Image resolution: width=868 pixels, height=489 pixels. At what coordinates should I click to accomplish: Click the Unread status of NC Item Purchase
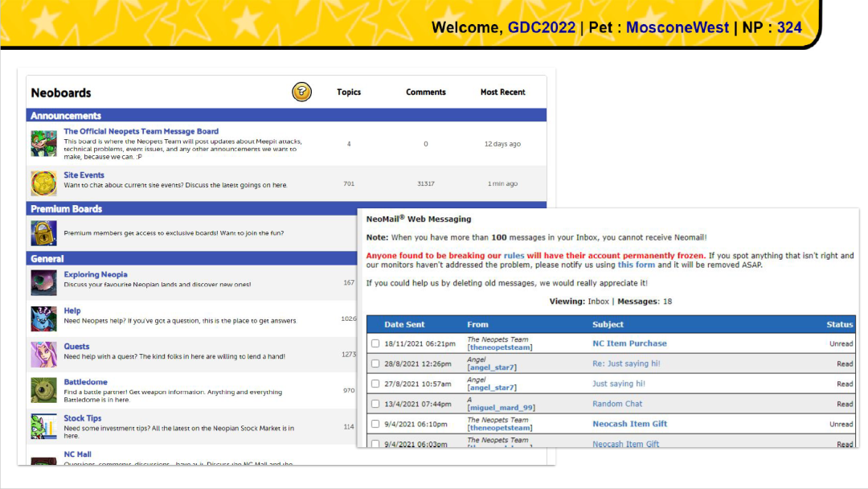tap(841, 344)
